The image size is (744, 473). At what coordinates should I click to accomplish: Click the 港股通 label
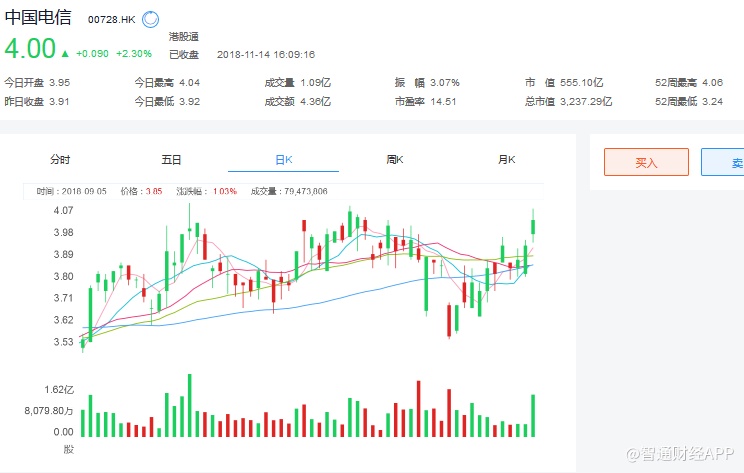[184, 36]
